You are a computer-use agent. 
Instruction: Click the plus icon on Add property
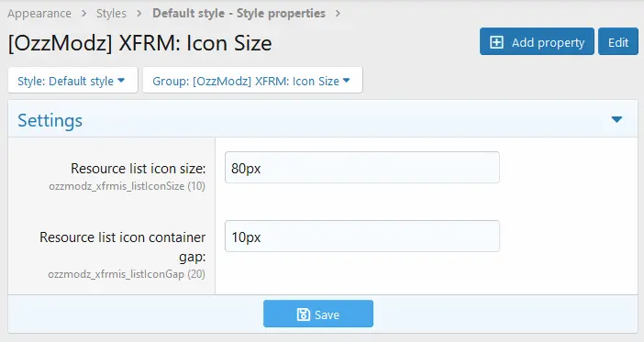click(496, 42)
